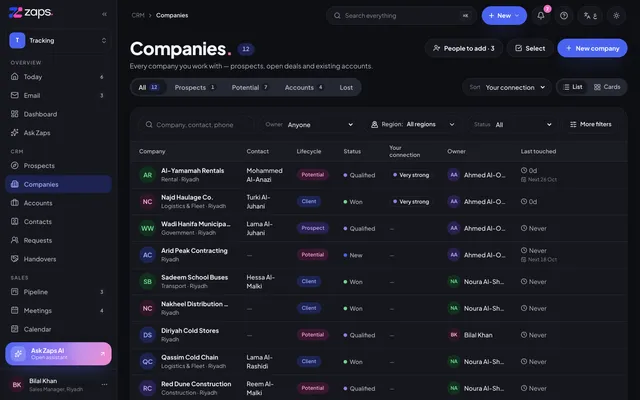Sort by the Company column header
The width and height of the screenshot is (640, 400).
pyautogui.click(x=152, y=151)
